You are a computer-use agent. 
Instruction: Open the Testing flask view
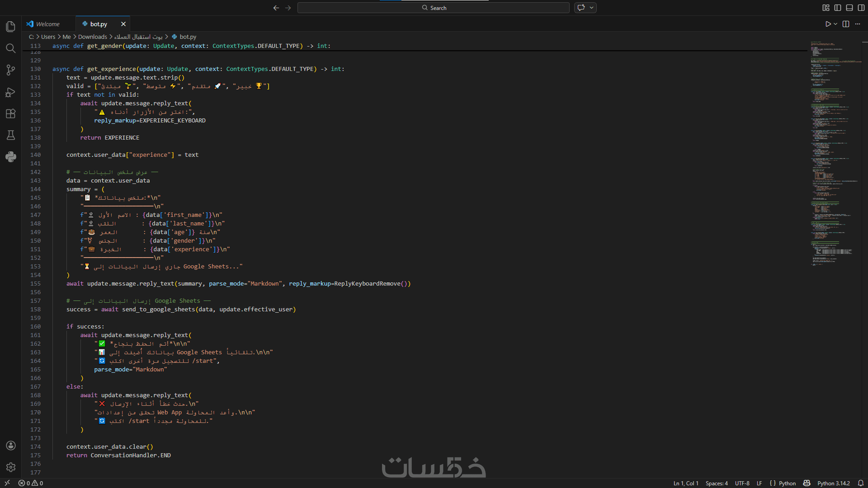click(11, 135)
